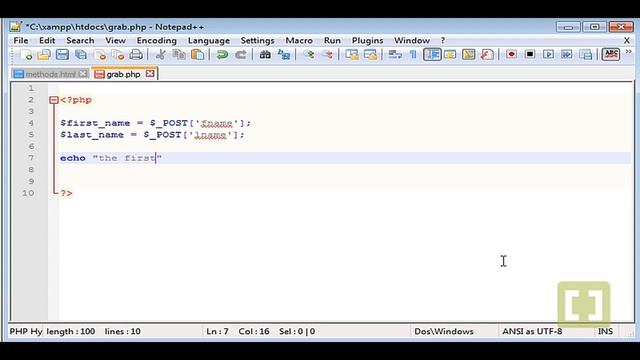Viewport: 640px width, 360px height.
Task: Open the Language menu
Action: pos(209,40)
